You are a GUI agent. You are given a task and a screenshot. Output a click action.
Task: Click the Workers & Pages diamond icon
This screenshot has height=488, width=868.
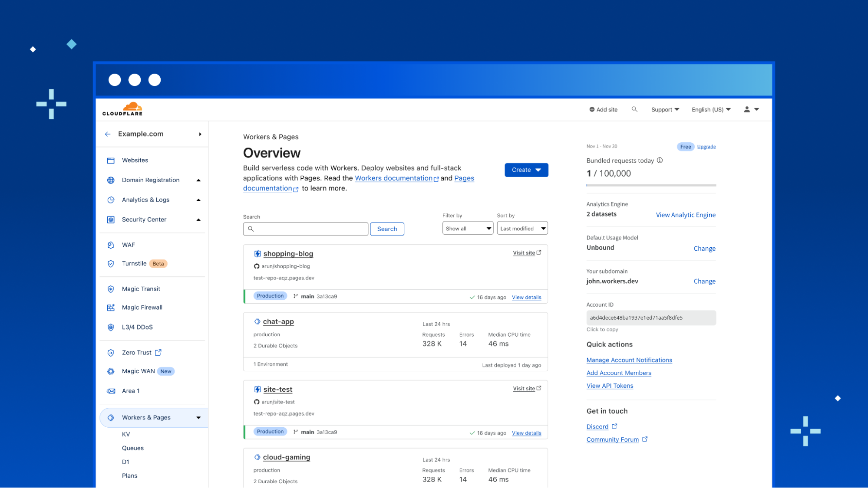pyautogui.click(x=111, y=418)
